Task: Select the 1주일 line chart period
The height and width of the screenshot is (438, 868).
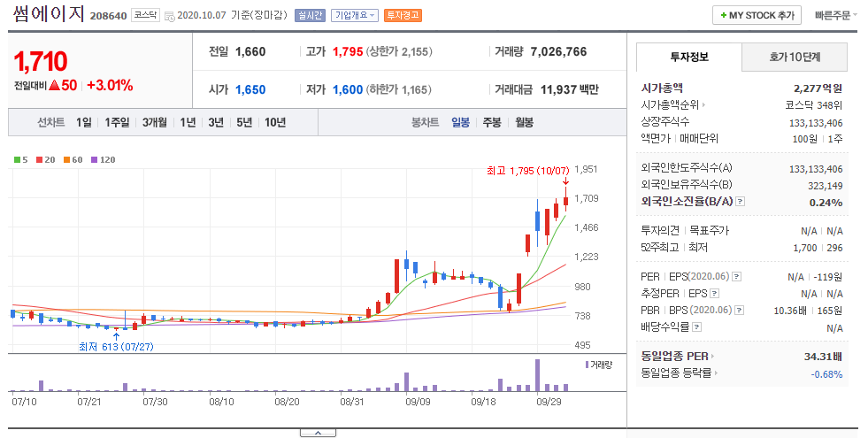Action: (x=117, y=122)
